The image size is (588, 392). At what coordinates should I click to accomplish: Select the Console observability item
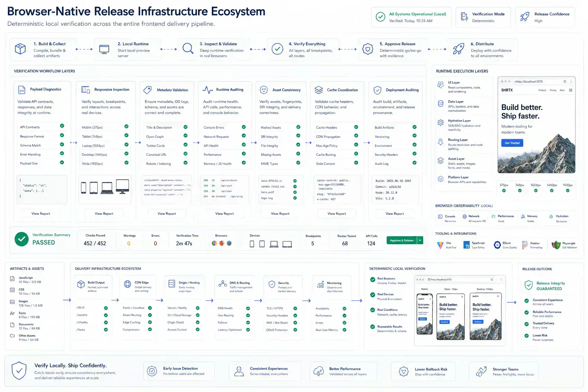point(447,219)
